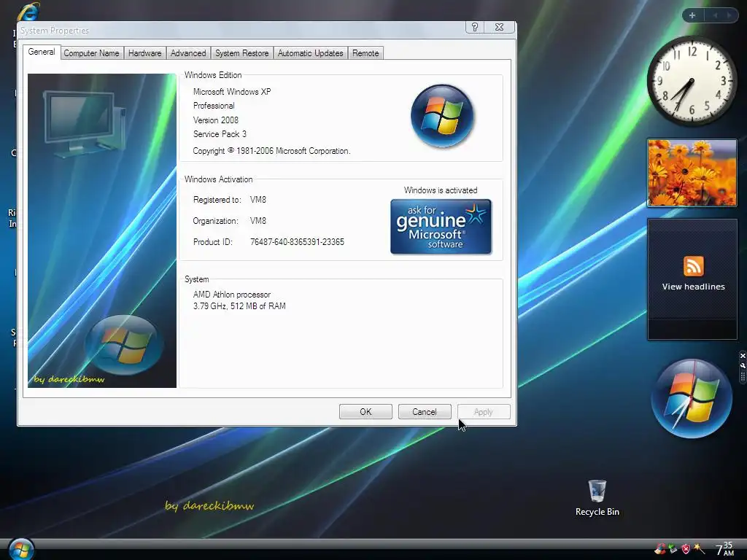Confirm with the OK button
747x560 pixels.
(x=365, y=411)
